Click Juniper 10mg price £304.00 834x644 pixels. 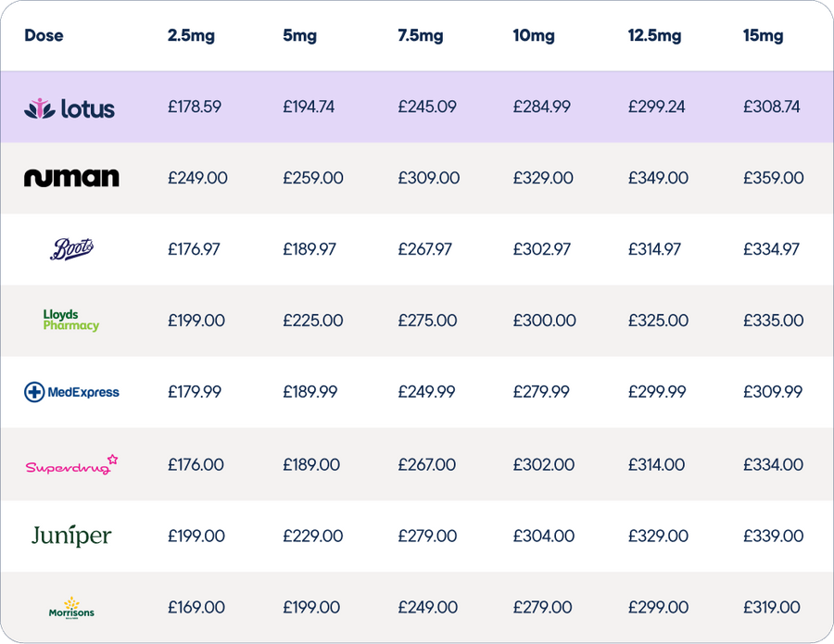point(543,536)
